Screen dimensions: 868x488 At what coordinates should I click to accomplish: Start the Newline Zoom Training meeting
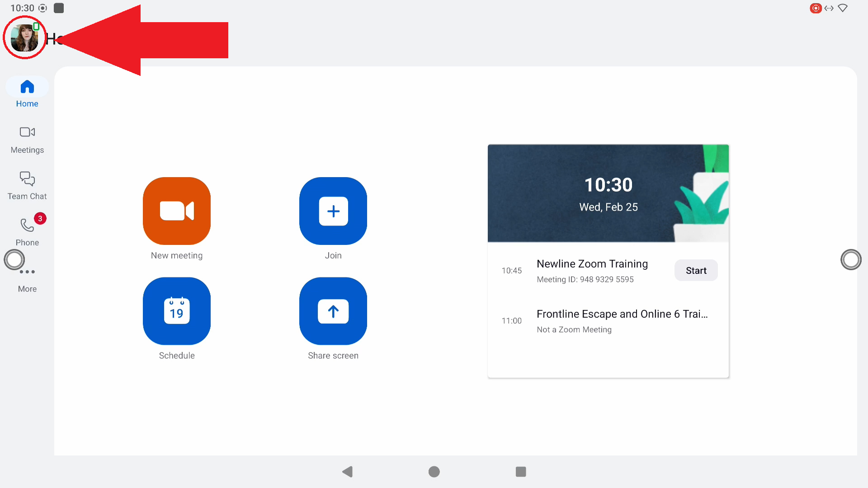[696, 270]
